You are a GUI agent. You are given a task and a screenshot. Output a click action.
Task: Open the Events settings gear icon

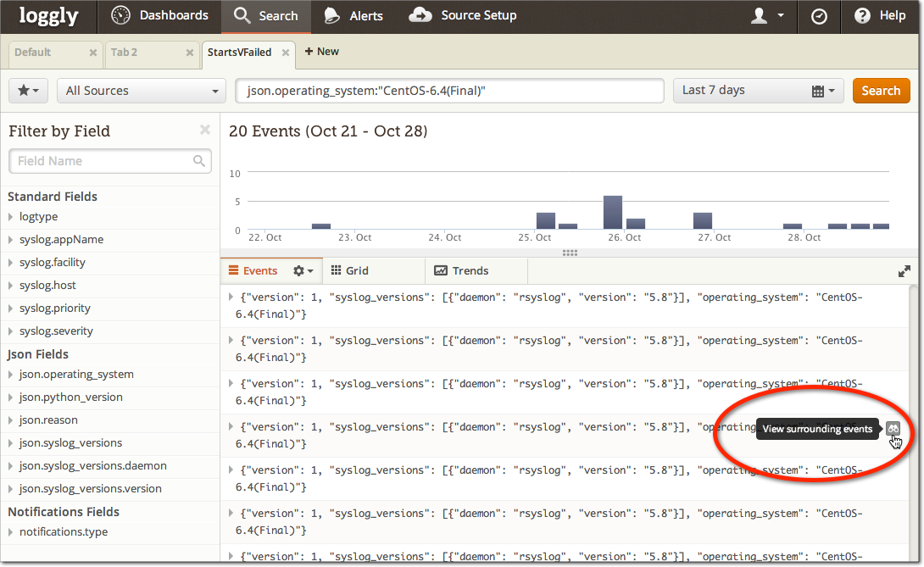300,270
